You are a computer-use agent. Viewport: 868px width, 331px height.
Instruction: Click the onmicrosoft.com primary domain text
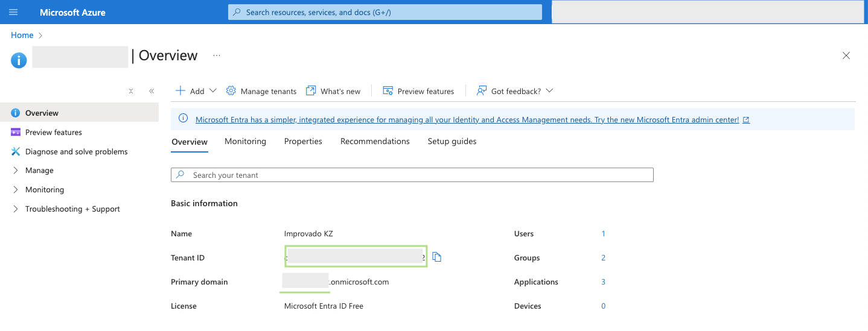(359, 282)
